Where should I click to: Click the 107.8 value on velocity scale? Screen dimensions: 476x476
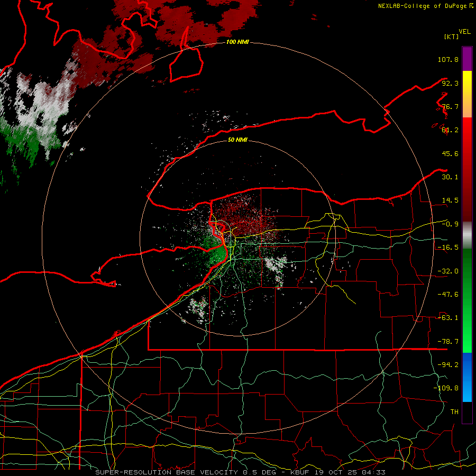coord(448,59)
